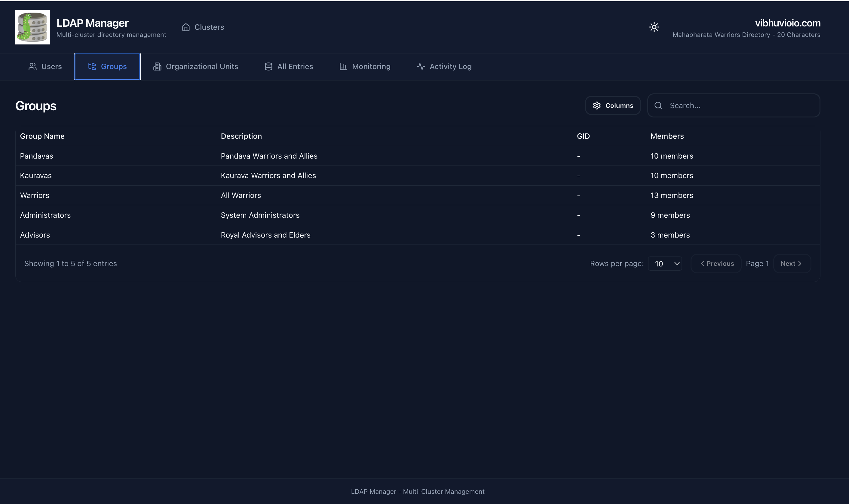Toggle light mode with the sun icon
This screenshot has width=849, height=504.
click(654, 27)
